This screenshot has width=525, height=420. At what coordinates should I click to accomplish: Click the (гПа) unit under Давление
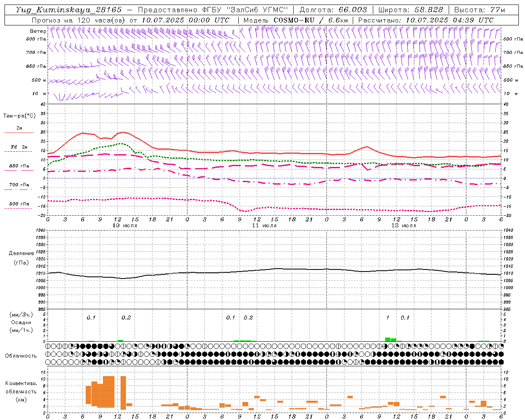[21, 262]
